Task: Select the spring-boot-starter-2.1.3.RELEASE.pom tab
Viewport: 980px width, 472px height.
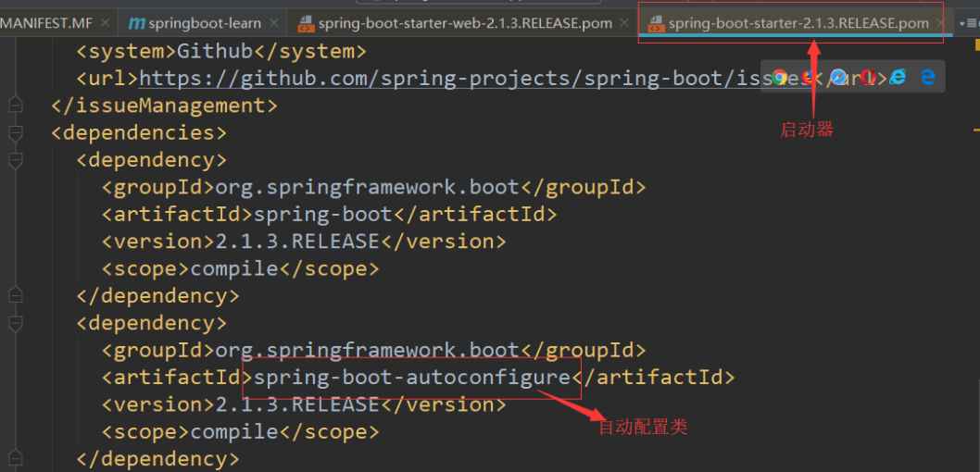Action: [798, 24]
